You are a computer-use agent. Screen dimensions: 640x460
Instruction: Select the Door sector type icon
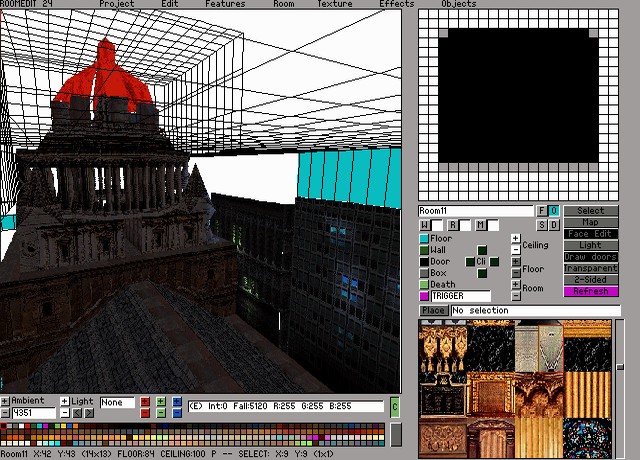click(424, 262)
